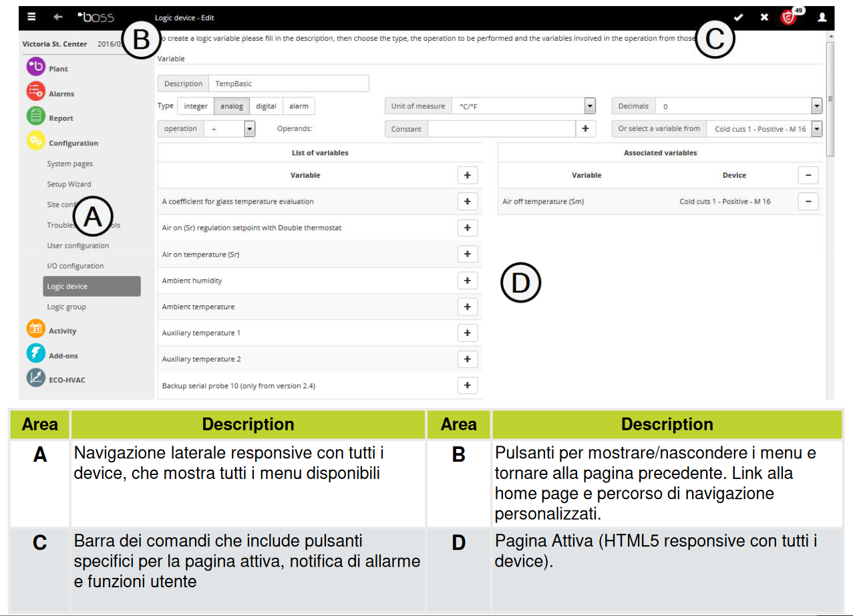This screenshot has width=853, height=616.
Task: Open the ECO-HVAC icon
Action: tap(35, 379)
